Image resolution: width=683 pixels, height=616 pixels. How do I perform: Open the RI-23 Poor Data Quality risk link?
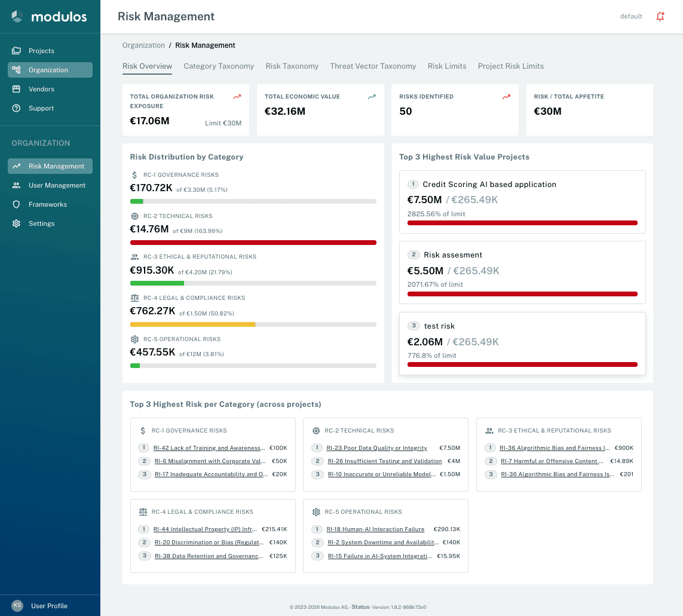(377, 448)
